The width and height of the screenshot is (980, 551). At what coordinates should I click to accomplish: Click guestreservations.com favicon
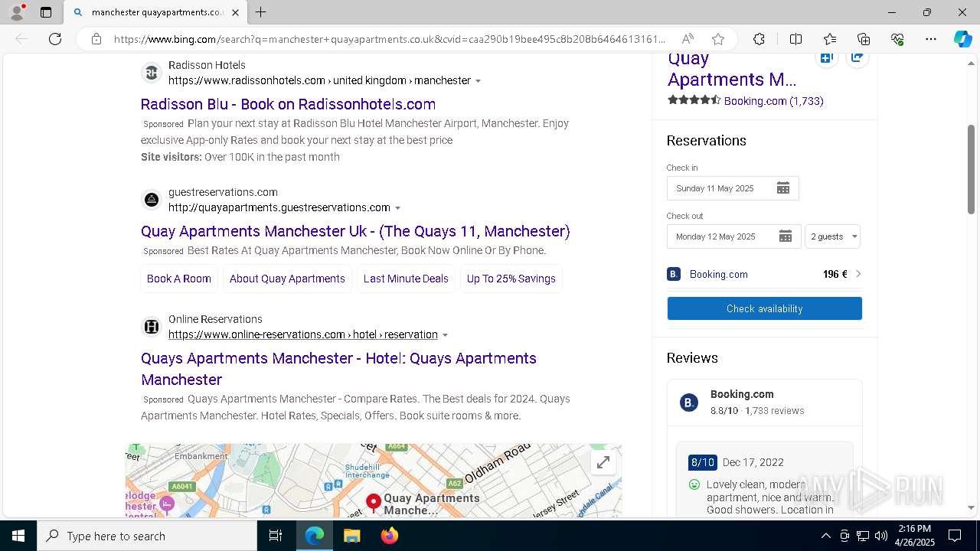pyautogui.click(x=152, y=200)
